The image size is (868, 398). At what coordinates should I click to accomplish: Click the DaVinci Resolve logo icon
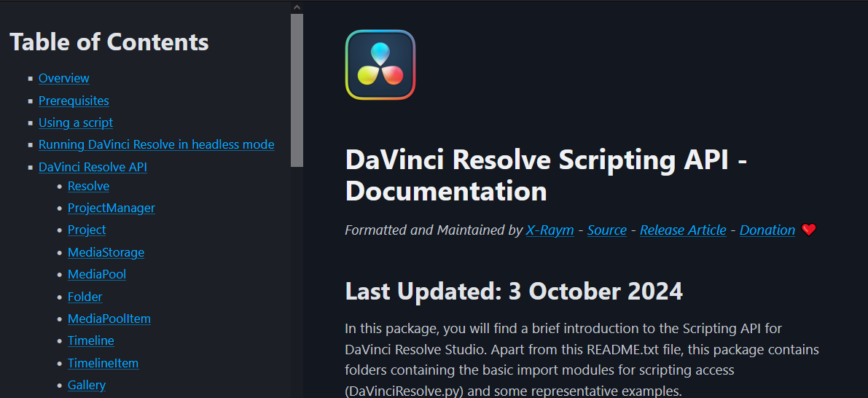[380, 65]
